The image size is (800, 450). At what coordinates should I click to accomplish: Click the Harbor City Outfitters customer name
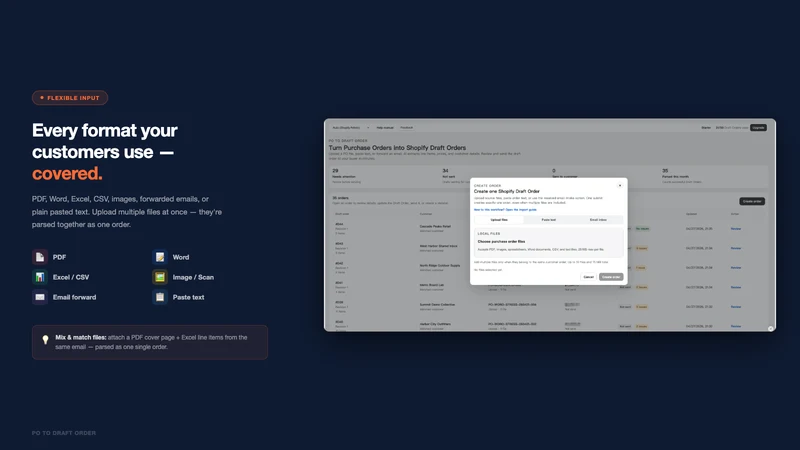435,324
